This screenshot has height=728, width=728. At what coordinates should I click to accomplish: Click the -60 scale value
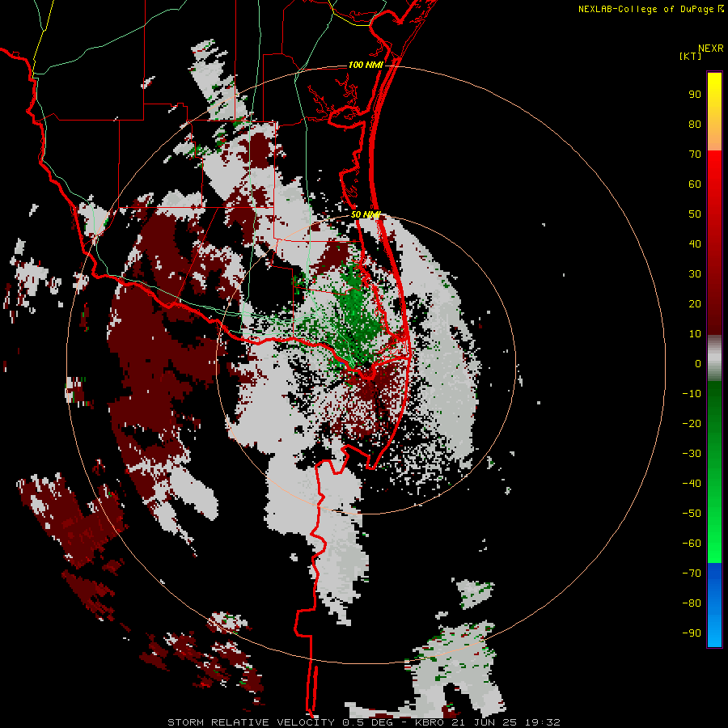pos(692,544)
